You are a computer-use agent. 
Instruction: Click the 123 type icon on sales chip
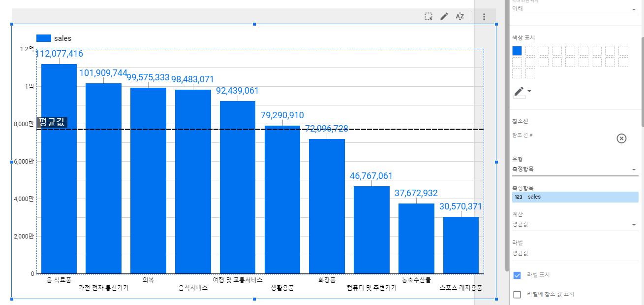coord(518,197)
